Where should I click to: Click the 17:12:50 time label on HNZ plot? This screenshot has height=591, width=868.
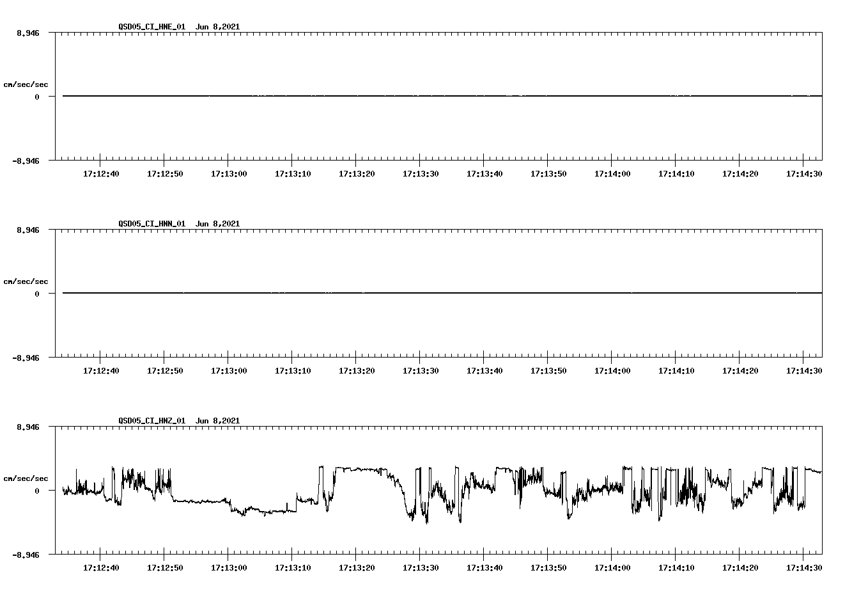click(x=165, y=568)
